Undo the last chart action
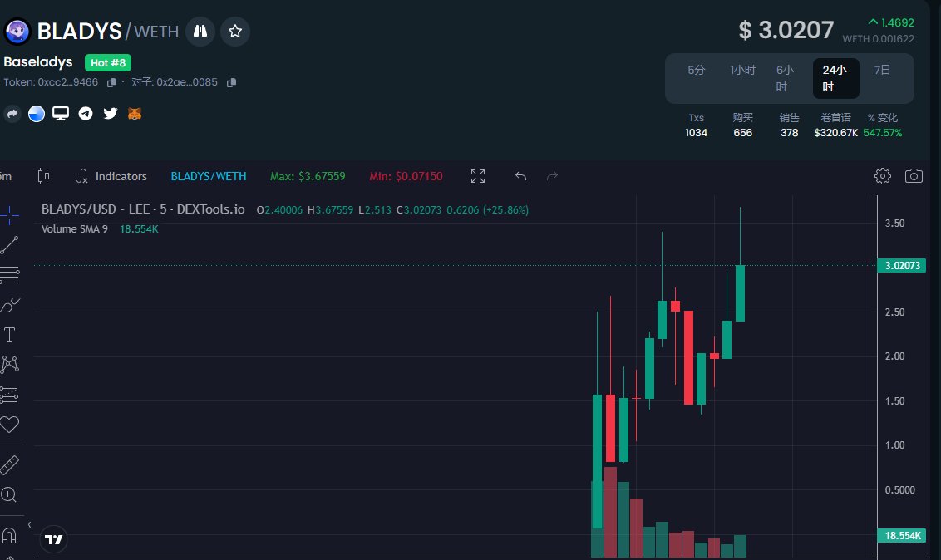The height and width of the screenshot is (560, 941). [x=520, y=176]
